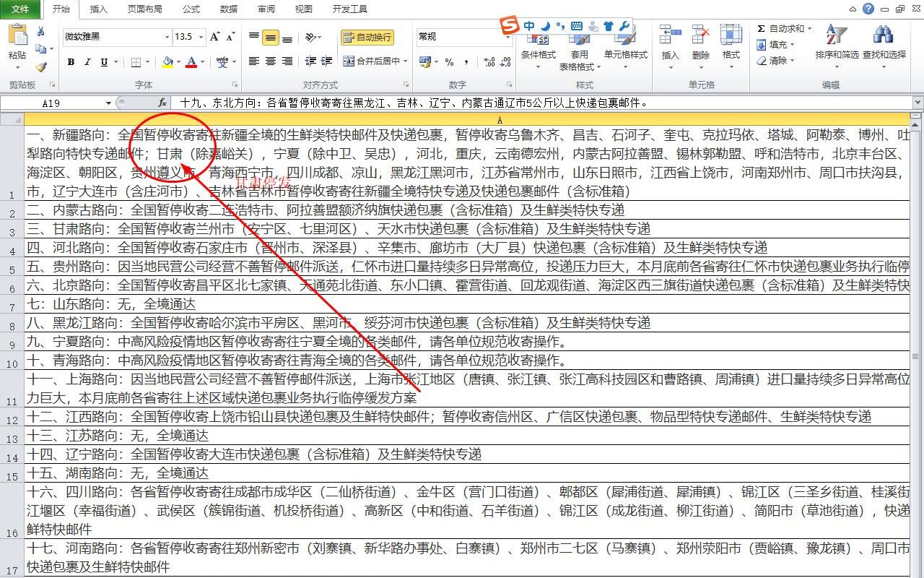Toggle underline formatting

[x=105, y=62]
